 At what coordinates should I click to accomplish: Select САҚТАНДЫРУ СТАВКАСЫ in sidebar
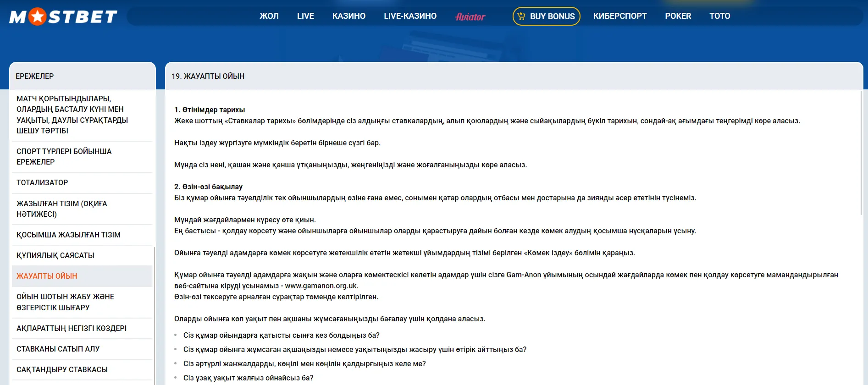[x=62, y=369]
